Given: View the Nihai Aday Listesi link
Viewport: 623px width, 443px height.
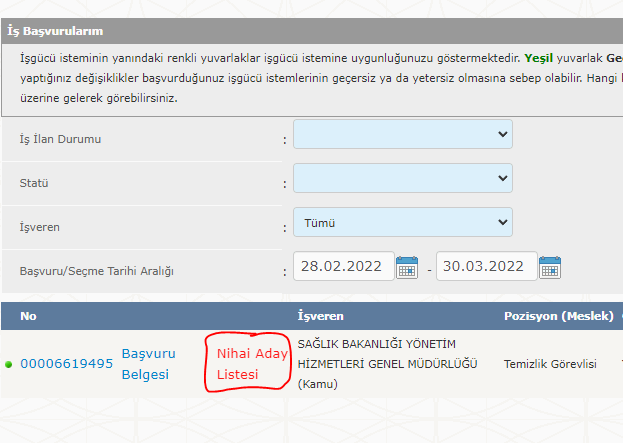Looking at the screenshot, I should (x=252, y=364).
